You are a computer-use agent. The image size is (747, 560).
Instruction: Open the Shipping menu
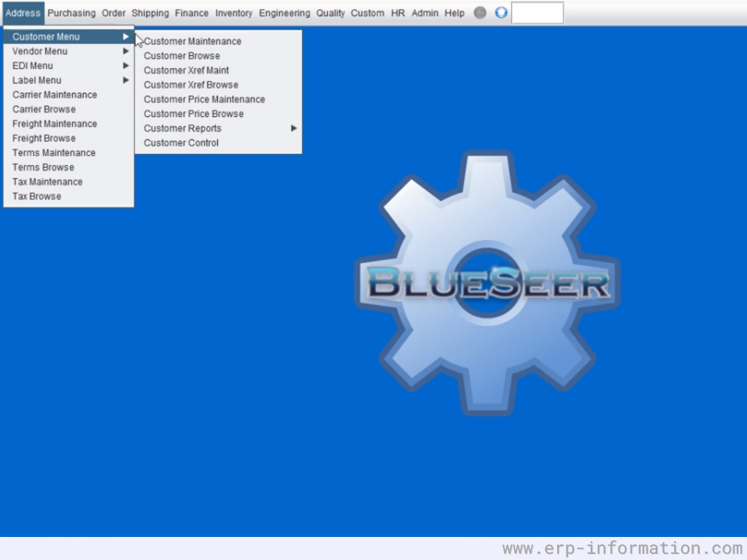coord(150,12)
